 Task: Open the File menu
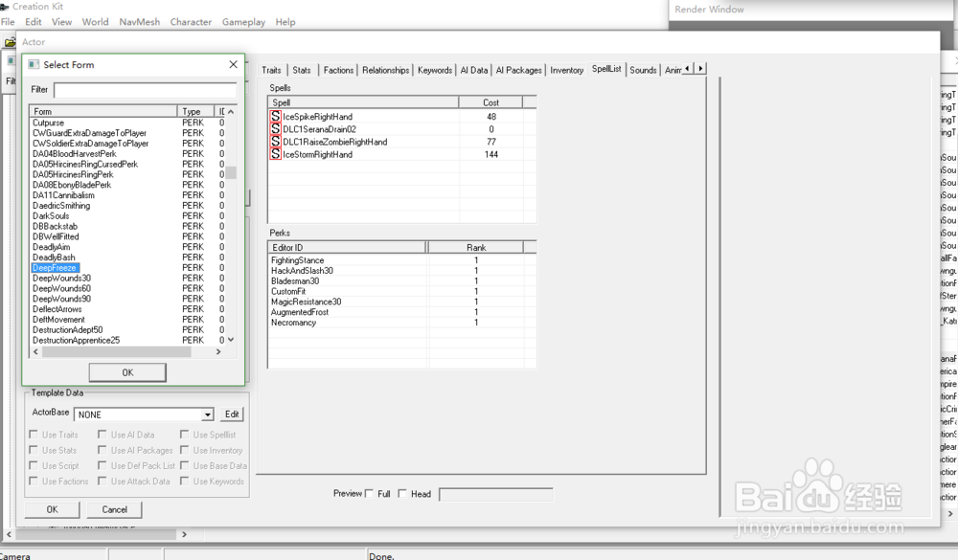click(8, 22)
